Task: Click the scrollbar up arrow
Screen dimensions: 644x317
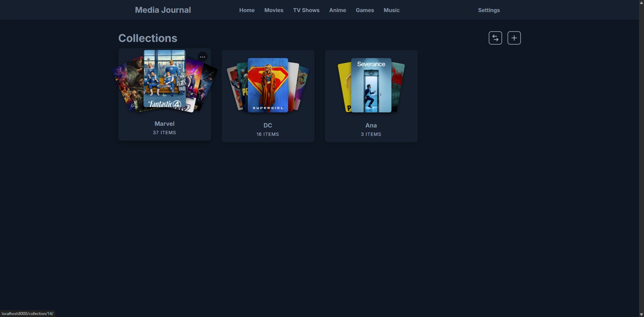Action: [641, 3]
